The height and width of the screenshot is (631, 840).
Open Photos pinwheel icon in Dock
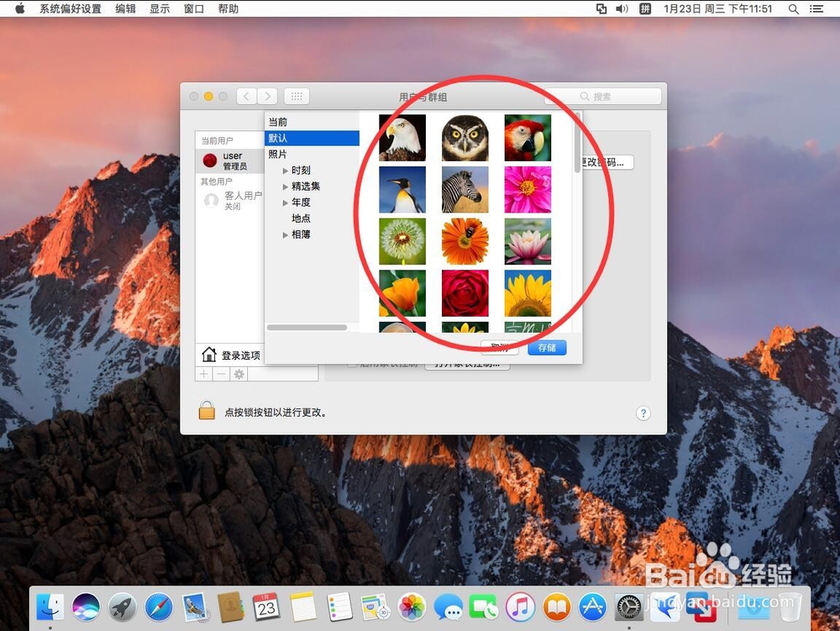tap(412, 607)
